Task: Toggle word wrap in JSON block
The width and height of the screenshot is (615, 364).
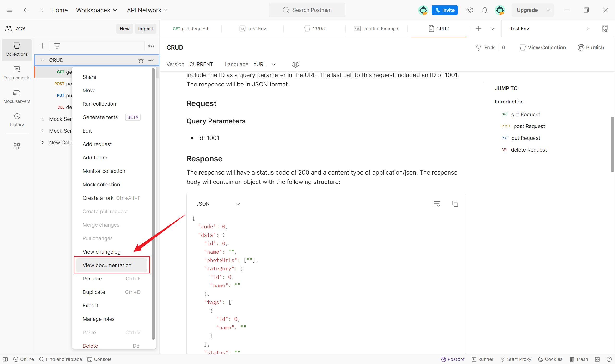Action: [x=437, y=204]
